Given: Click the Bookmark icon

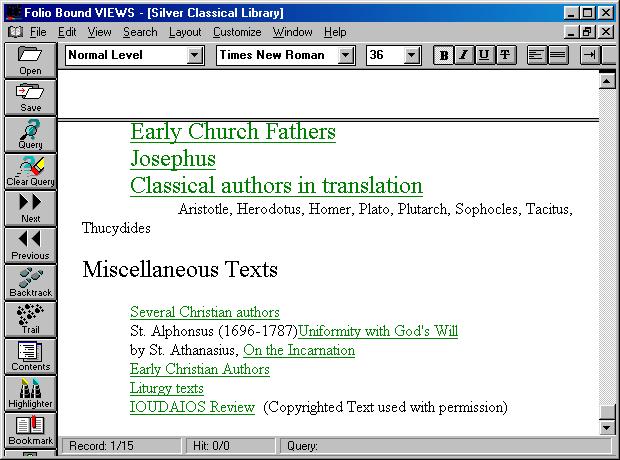Looking at the screenshot, I should [30, 431].
